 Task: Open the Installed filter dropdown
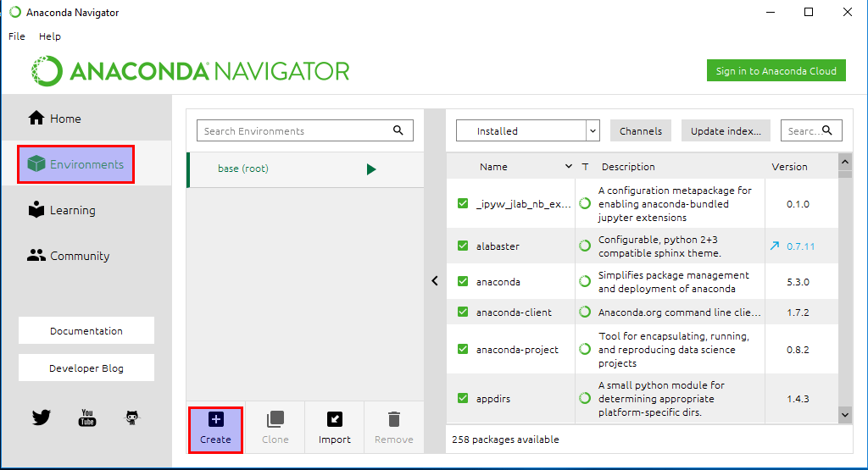point(527,131)
